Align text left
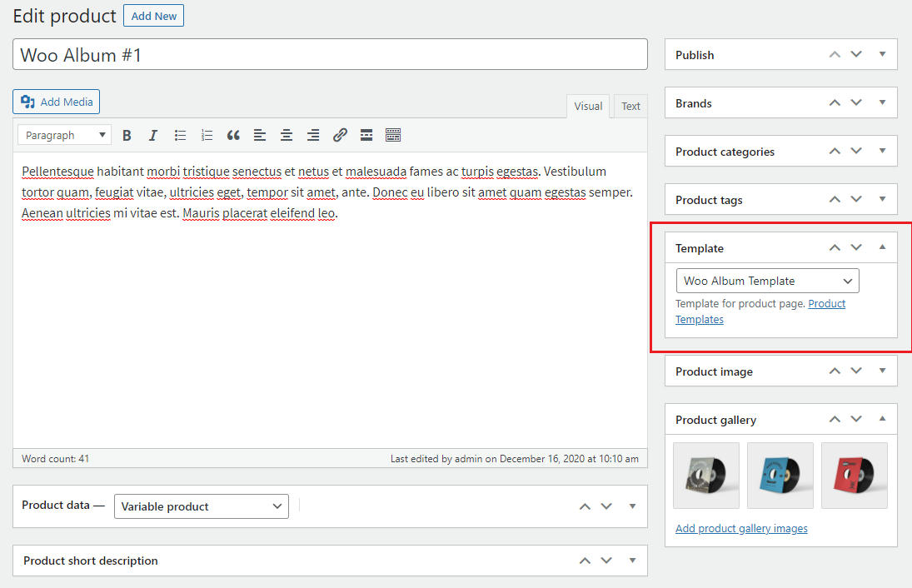912x588 pixels. pos(260,136)
